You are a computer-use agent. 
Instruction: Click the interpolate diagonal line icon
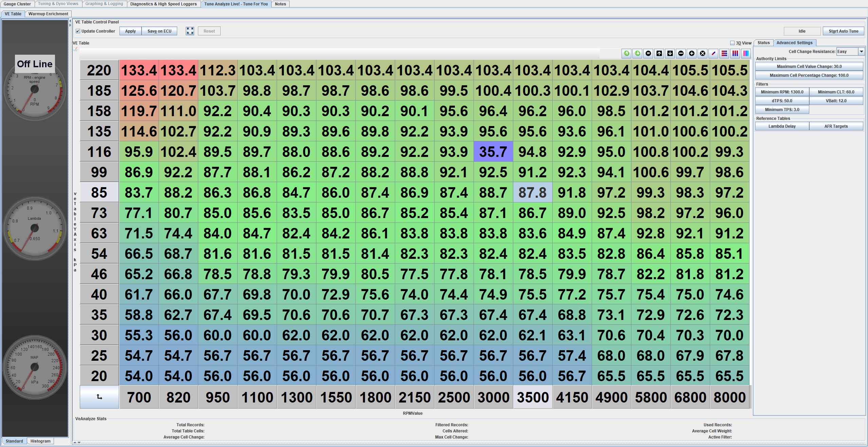(713, 53)
